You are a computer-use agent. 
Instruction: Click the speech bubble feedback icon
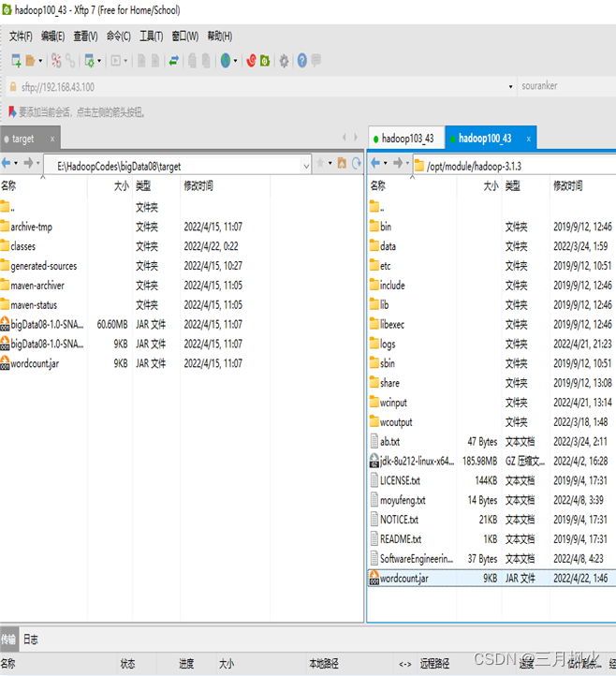click(316, 60)
